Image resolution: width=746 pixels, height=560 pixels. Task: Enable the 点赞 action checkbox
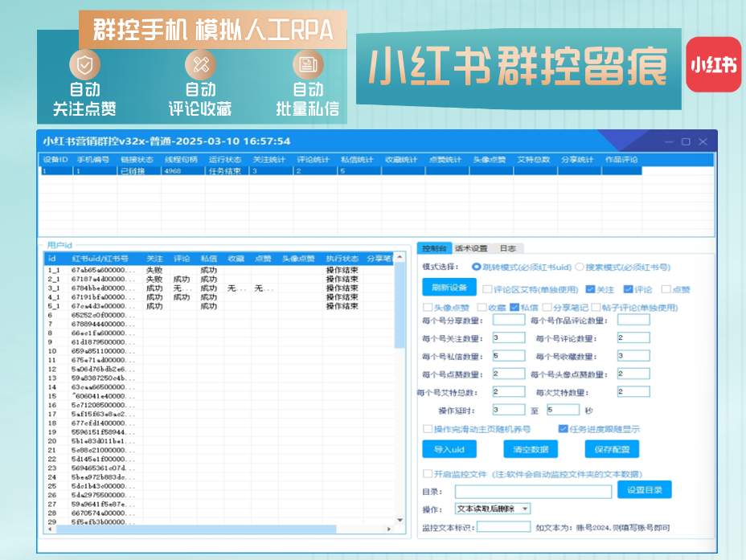pyautogui.click(x=666, y=289)
